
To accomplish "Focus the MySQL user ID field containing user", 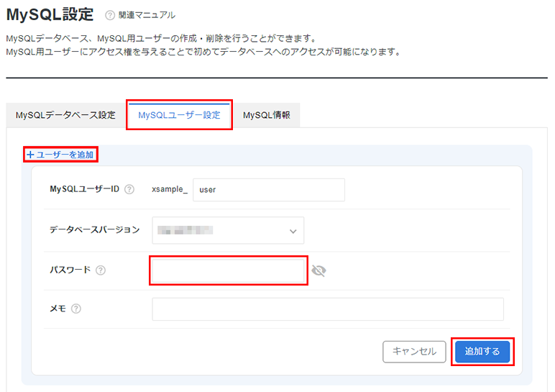I will pos(269,190).
